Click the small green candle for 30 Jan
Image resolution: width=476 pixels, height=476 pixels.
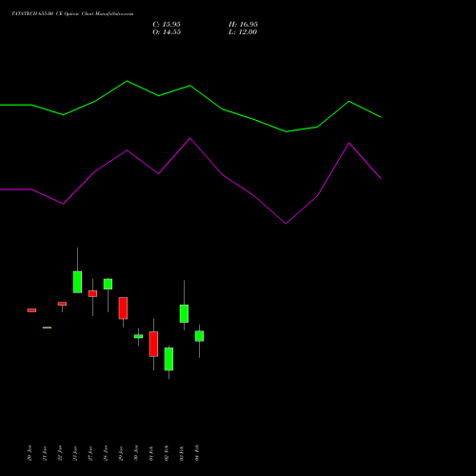(138, 336)
